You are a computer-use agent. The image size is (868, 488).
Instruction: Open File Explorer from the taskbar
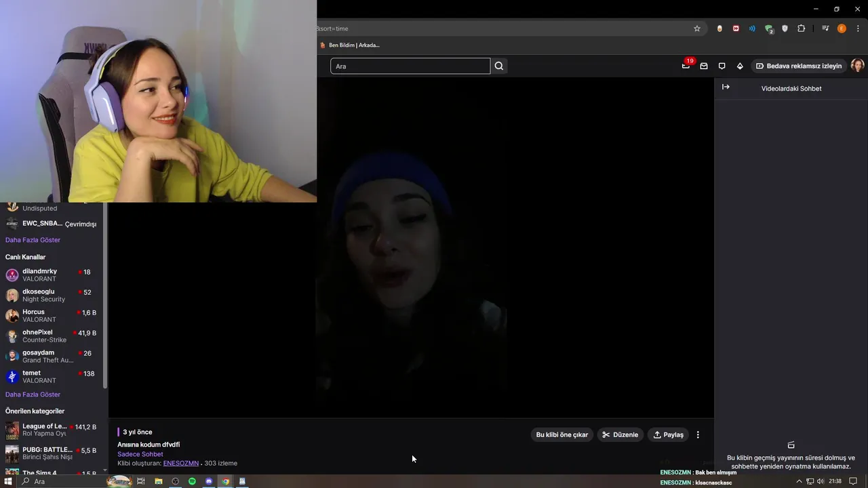tap(158, 481)
